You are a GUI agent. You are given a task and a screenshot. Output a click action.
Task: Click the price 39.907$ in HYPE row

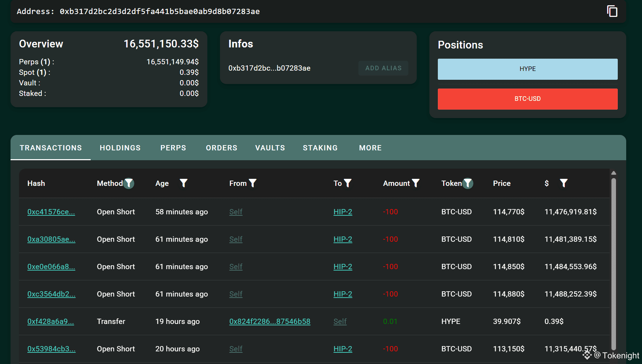pos(507,321)
